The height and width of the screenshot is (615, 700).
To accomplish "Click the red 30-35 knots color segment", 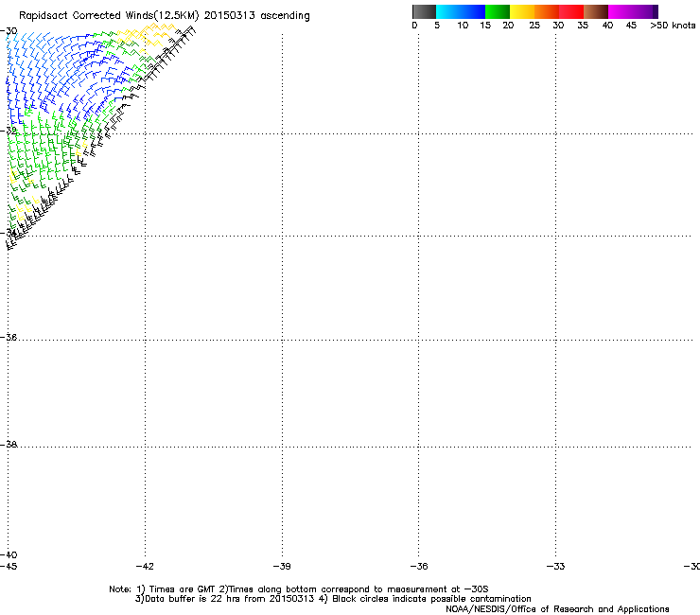I will coord(571,11).
